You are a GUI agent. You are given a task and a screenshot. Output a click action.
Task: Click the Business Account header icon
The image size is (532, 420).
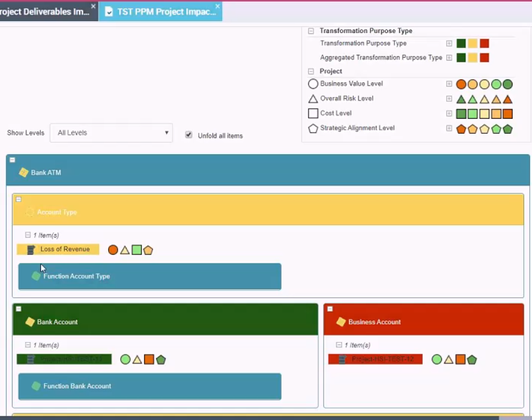(x=341, y=322)
